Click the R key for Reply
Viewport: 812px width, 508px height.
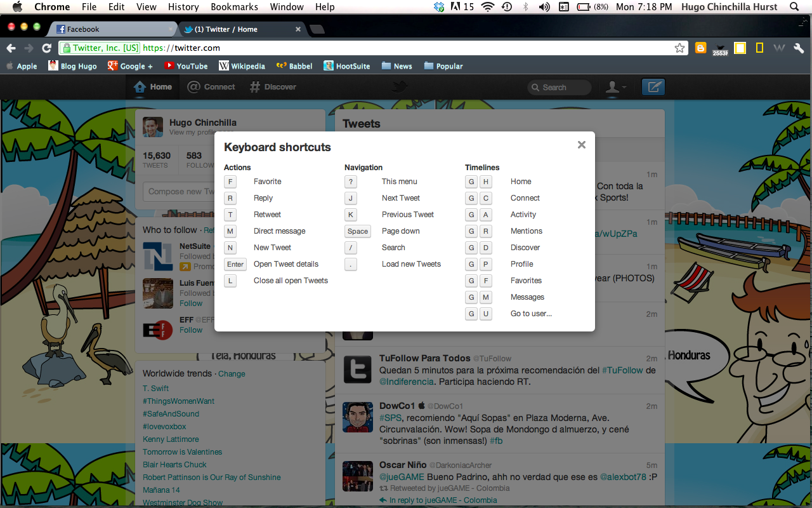[230, 198]
